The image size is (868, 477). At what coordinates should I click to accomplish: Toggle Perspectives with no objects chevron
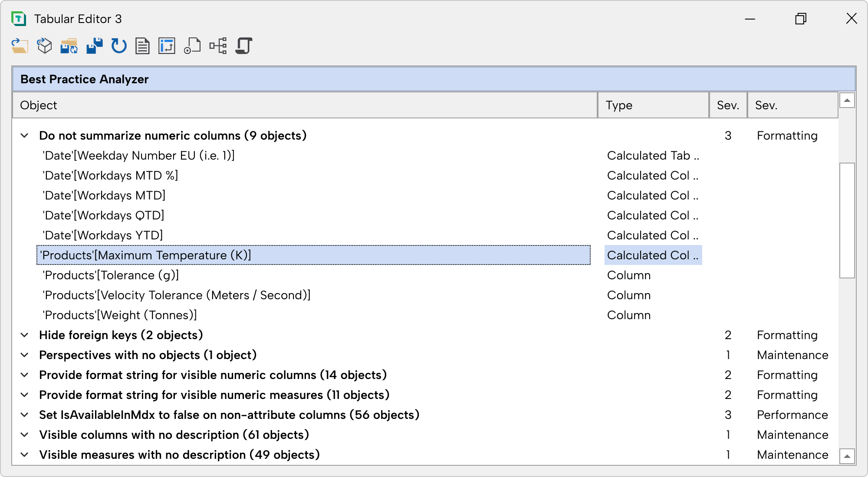(x=25, y=355)
